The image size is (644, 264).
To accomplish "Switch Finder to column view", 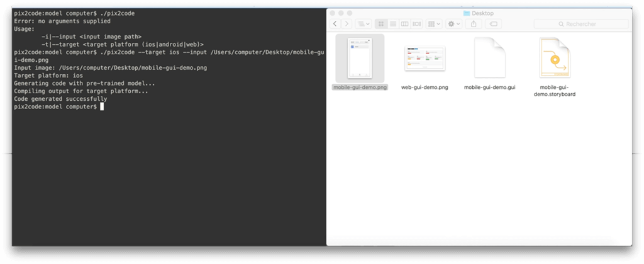I will (404, 24).
